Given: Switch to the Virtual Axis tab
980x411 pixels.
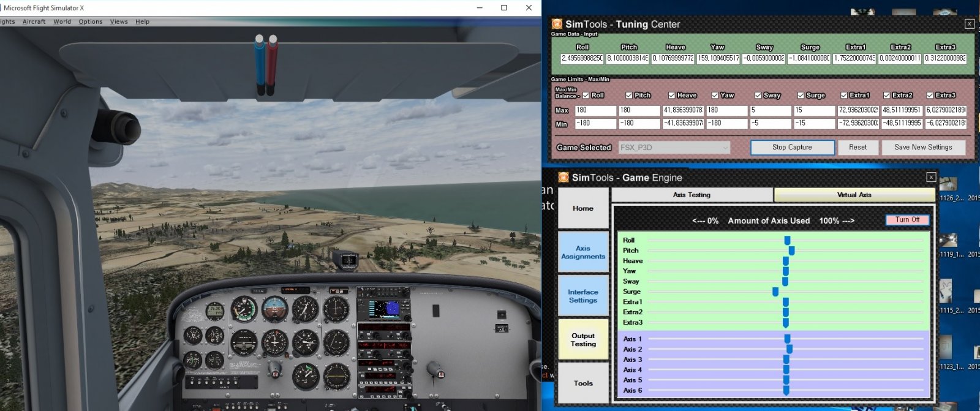Looking at the screenshot, I should (854, 195).
